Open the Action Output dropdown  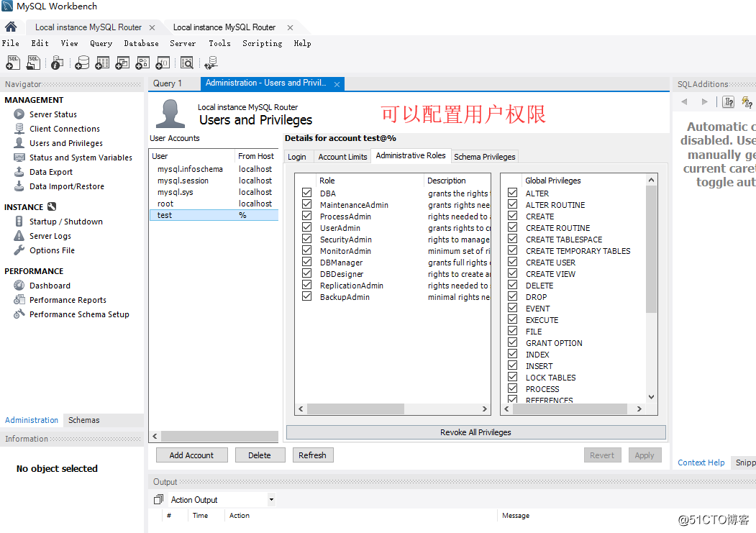coord(271,500)
